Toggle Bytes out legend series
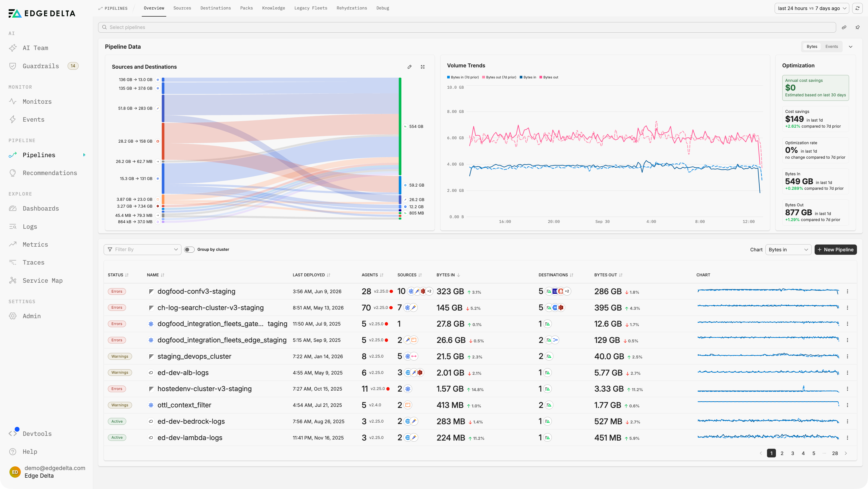 coord(549,77)
